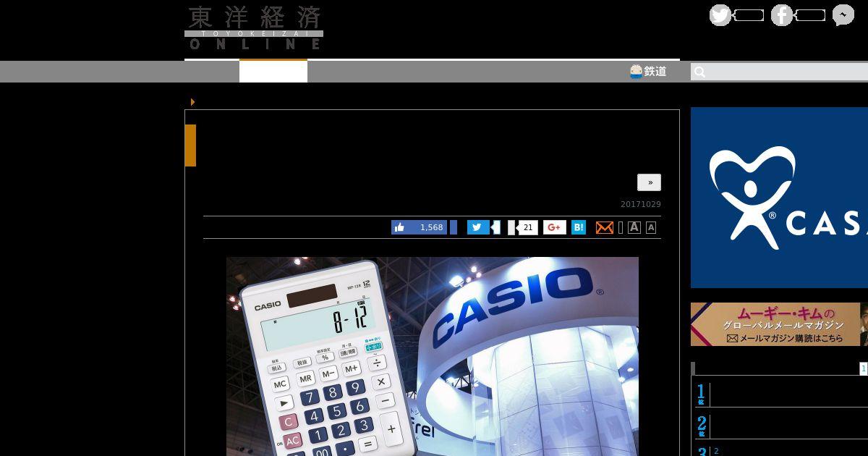The height and width of the screenshot is (456, 868).
Task: Open the header Twitter circle icon
Action: 720,15
